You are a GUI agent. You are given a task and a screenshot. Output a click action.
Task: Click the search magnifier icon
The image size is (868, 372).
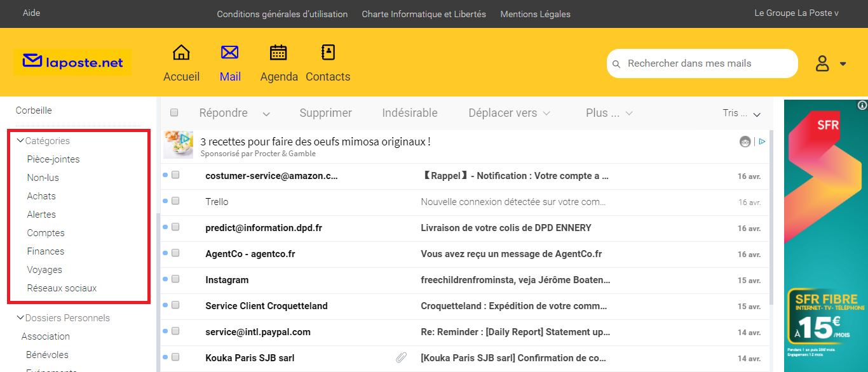pos(616,63)
